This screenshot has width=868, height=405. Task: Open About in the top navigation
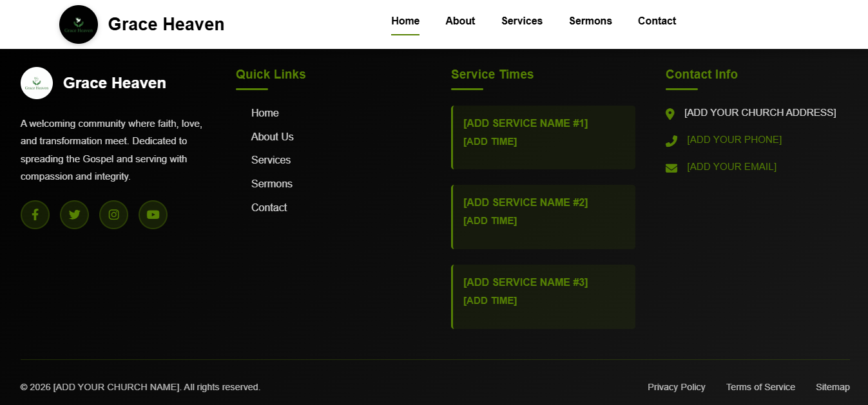pyautogui.click(x=460, y=21)
